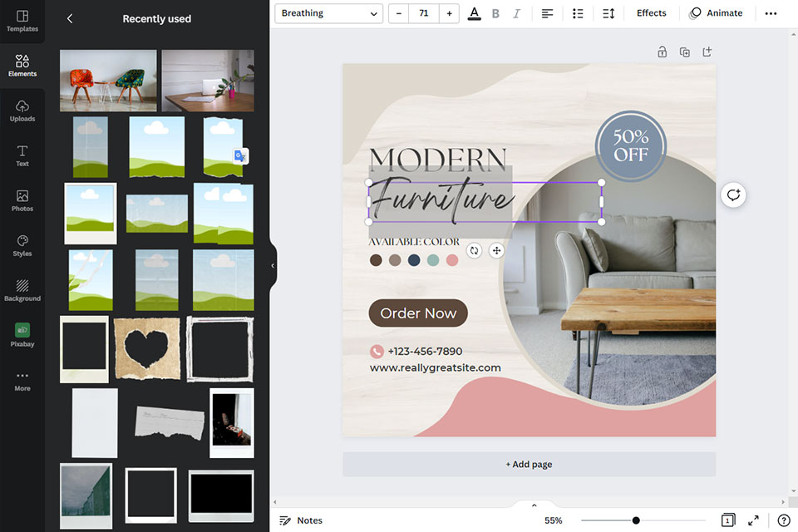Collapse the side panel with arrow tab
This screenshot has height=532, width=798.
[x=273, y=266]
